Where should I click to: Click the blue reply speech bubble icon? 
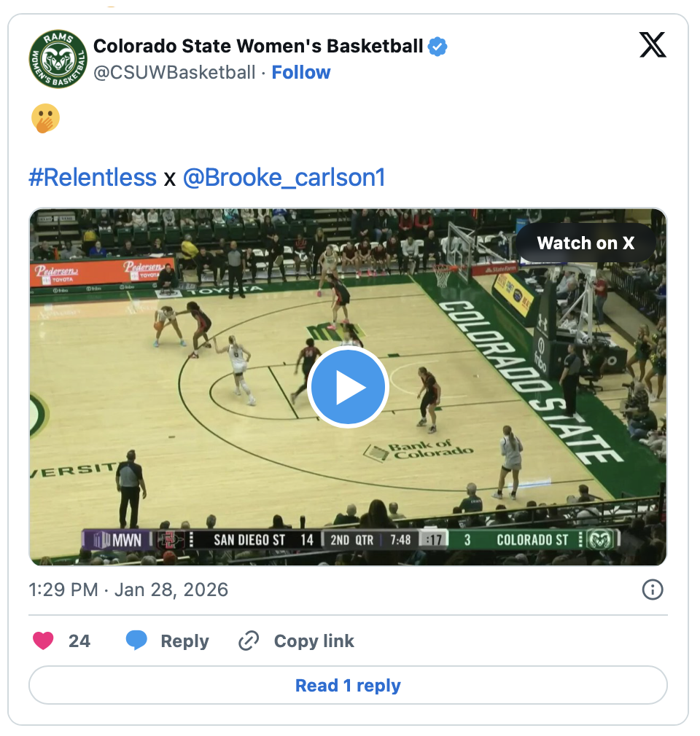[x=136, y=641]
